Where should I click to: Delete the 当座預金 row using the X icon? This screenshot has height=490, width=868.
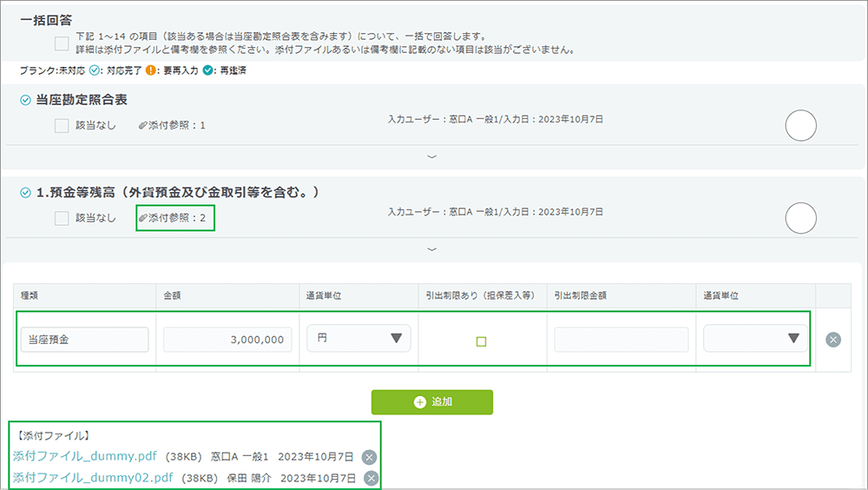[833, 340]
